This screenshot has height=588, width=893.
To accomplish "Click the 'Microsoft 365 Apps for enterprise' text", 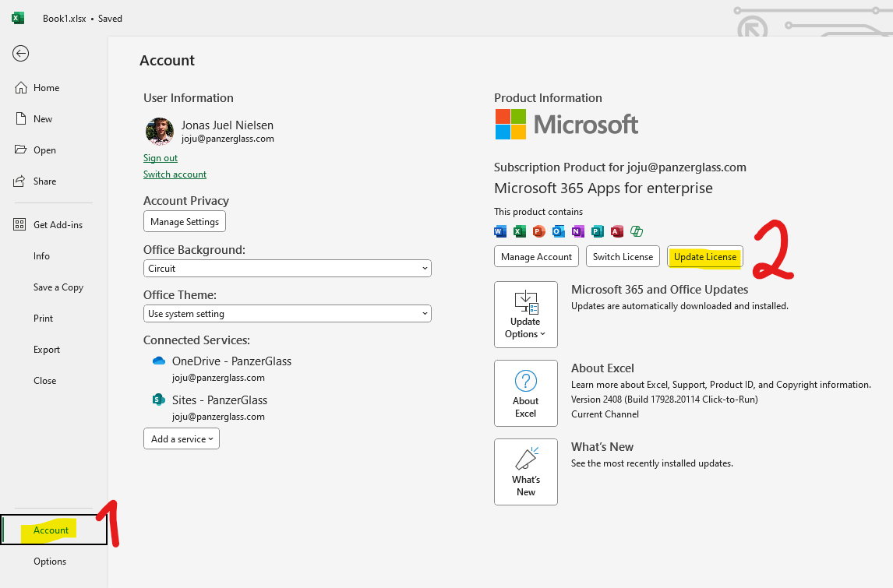I will 603,188.
